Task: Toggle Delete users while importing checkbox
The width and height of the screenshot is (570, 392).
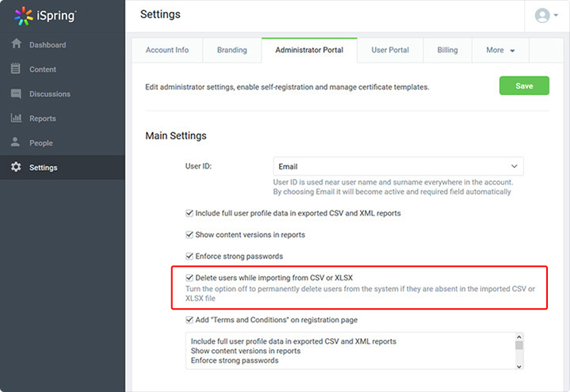Action: (189, 277)
